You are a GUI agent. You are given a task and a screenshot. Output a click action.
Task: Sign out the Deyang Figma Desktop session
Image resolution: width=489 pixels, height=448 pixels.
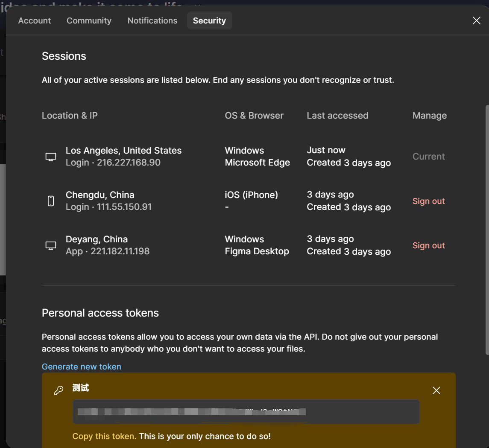tap(428, 245)
